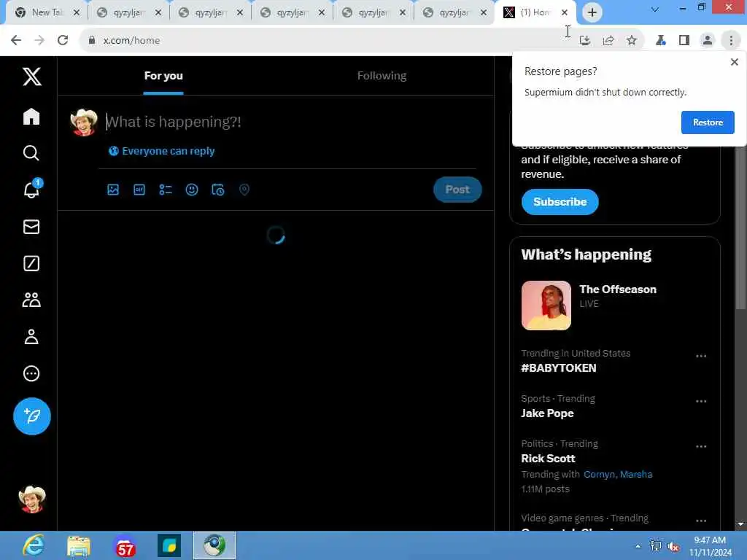
Task: Click the x.com/home address bar
Action: point(329,41)
